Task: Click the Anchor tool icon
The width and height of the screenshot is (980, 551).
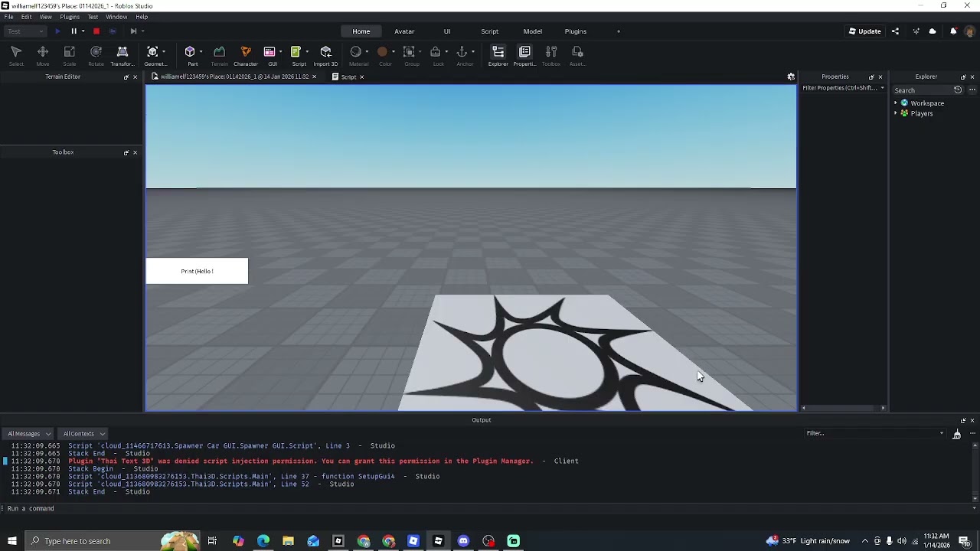Action: point(462,52)
